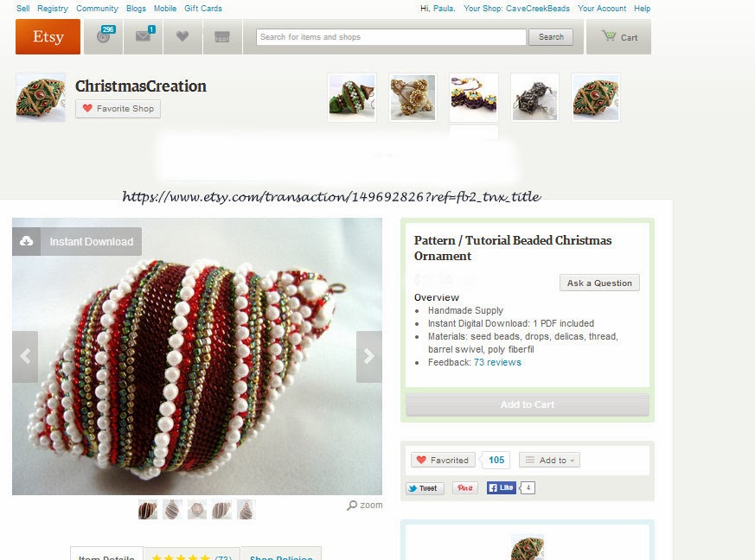
Task: Open the shopping Cart
Action: coord(618,36)
